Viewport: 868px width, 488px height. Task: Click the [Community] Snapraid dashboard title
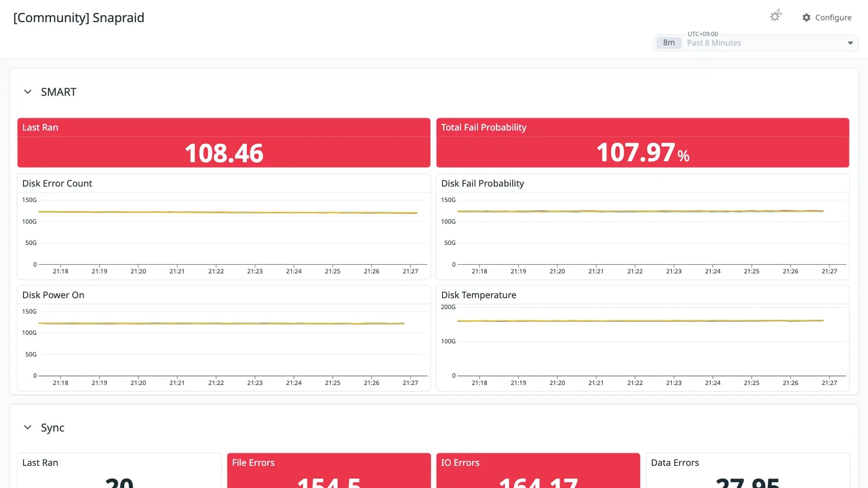[x=79, y=18]
